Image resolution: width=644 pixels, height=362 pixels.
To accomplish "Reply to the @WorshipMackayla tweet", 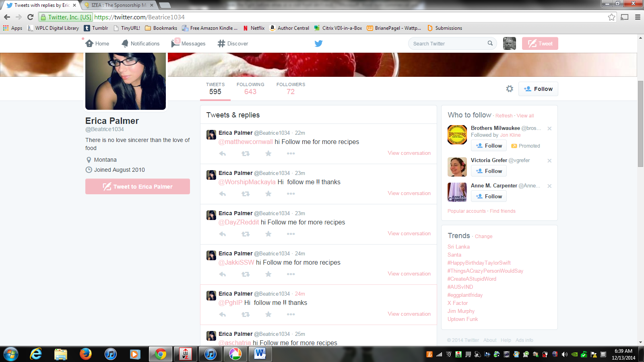I will click(223, 193).
